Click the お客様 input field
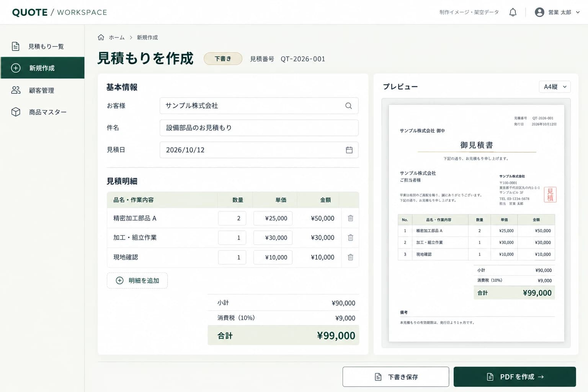588x392 pixels. coord(259,106)
